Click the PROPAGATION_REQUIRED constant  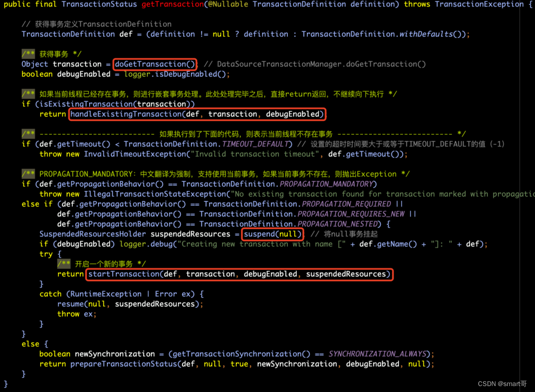click(346, 204)
